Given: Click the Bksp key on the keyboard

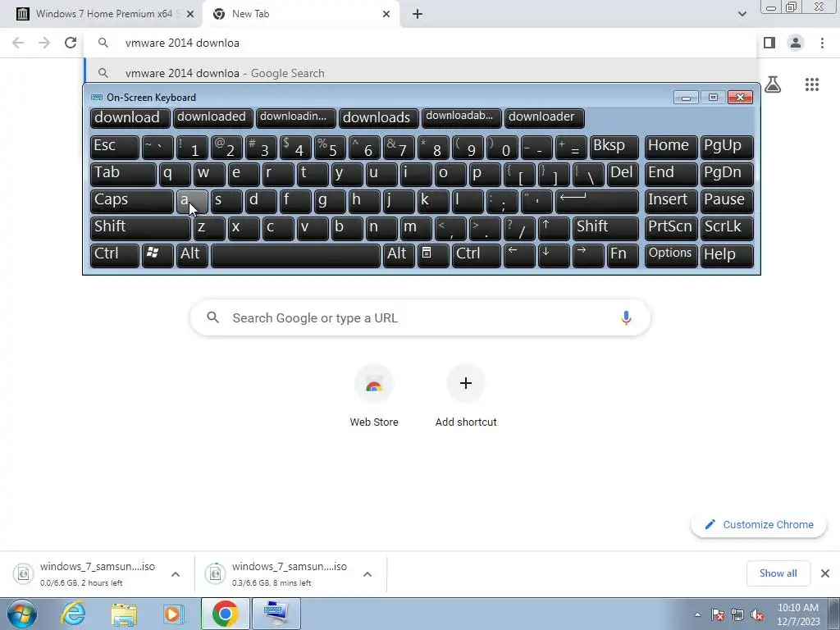Looking at the screenshot, I should point(614,147).
